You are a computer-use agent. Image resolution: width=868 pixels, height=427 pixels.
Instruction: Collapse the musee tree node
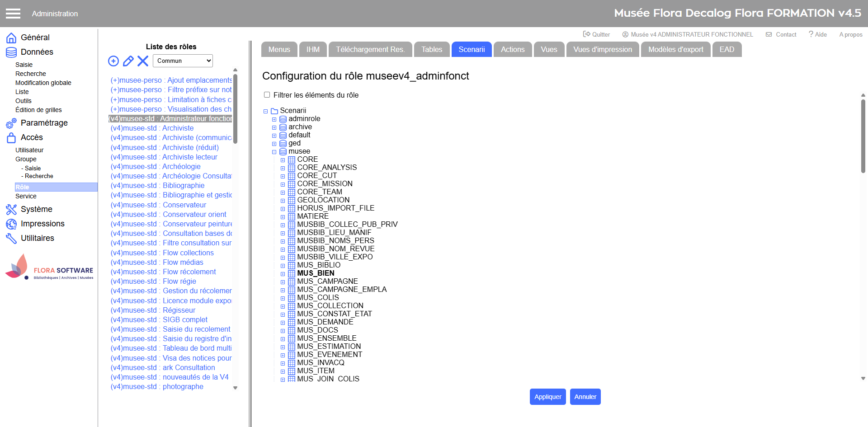pyautogui.click(x=274, y=152)
